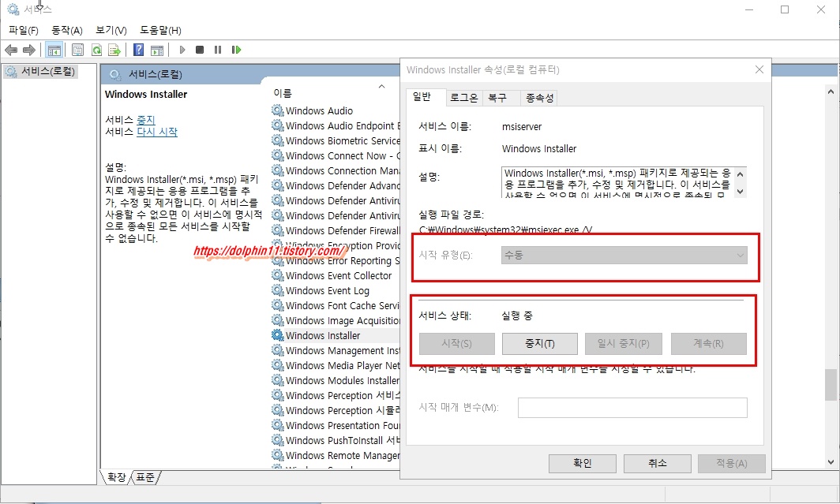Open the 동작(A) menu
The width and height of the screenshot is (840, 504).
coord(67,30)
